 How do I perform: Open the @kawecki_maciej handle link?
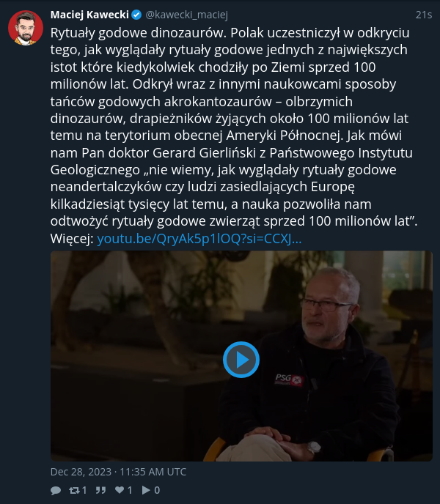click(x=187, y=15)
